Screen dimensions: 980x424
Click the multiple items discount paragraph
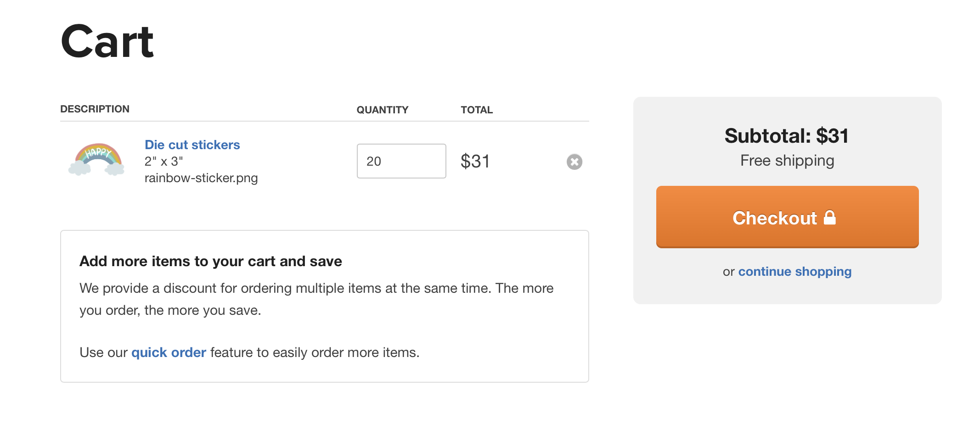[x=316, y=299]
